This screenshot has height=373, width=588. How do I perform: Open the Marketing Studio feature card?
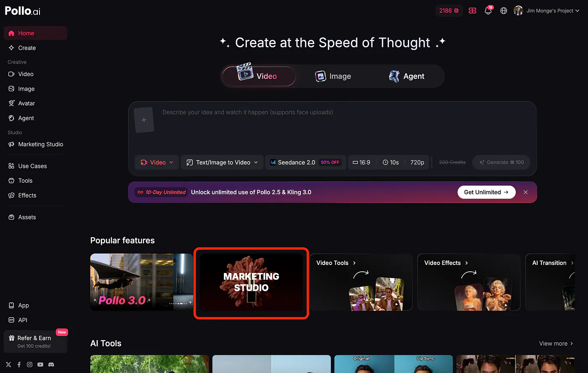coord(251,282)
